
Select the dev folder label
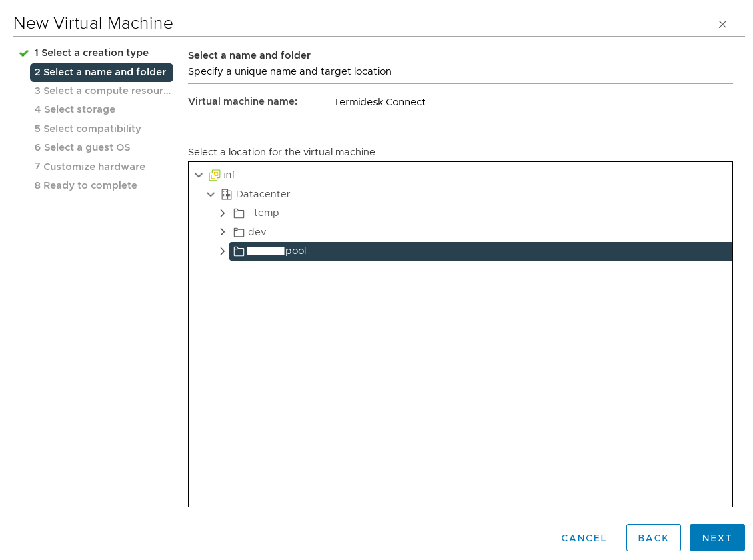pos(257,232)
